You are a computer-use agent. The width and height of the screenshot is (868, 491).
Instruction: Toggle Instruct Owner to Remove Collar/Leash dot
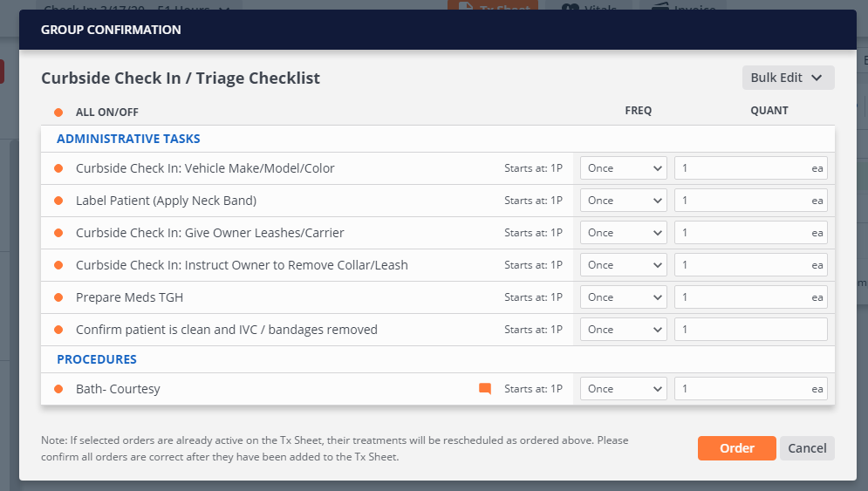pos(58,265)
